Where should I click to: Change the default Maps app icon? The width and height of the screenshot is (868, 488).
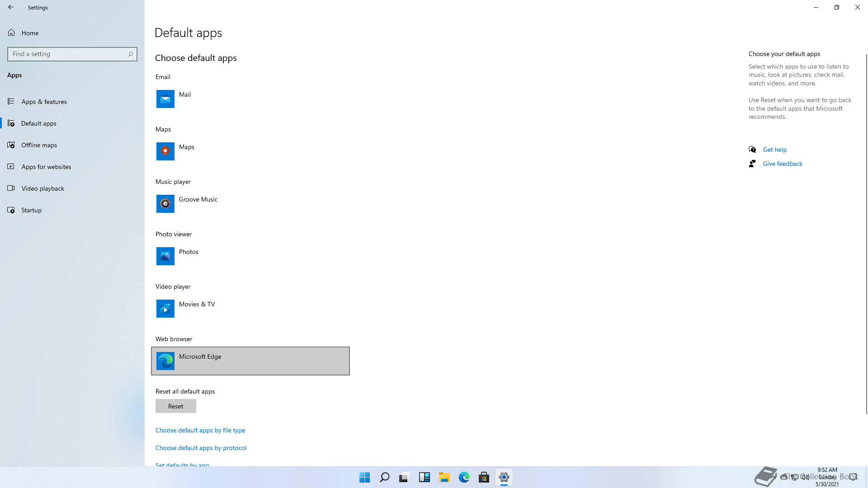(165, 151)
